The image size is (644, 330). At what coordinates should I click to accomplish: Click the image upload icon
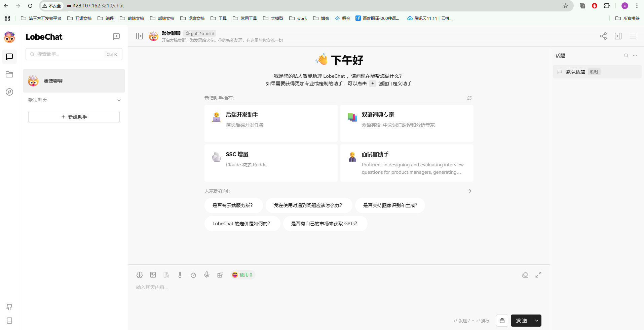[153, 275]
